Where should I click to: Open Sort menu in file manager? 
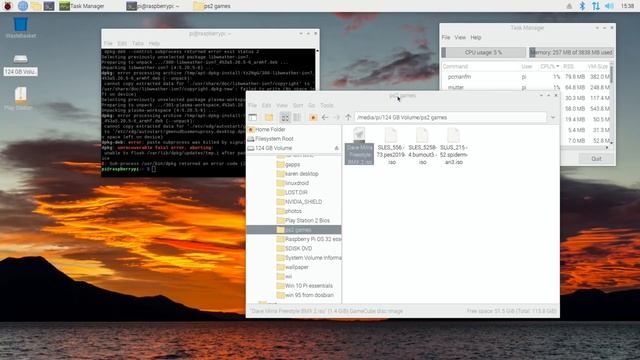(x=298, y=105)
